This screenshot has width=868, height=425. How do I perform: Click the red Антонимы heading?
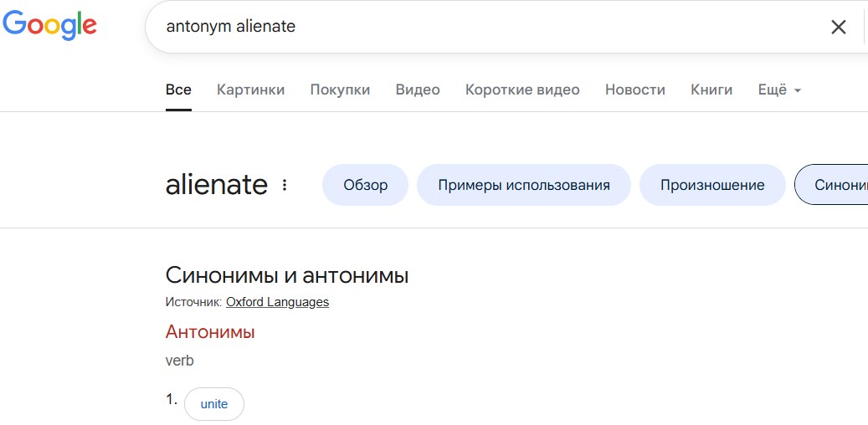pyautogui.click(x=210, y=332)
